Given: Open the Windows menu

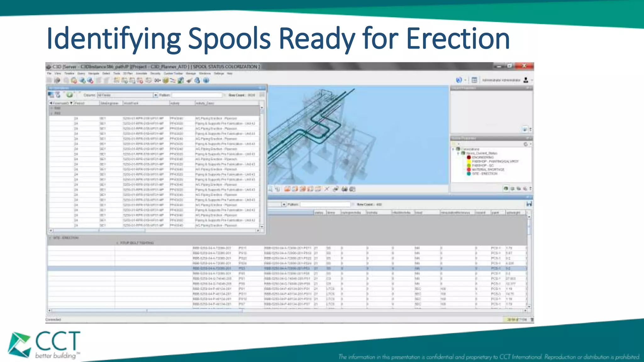Looking at the screenshot, I should (205, 74).
